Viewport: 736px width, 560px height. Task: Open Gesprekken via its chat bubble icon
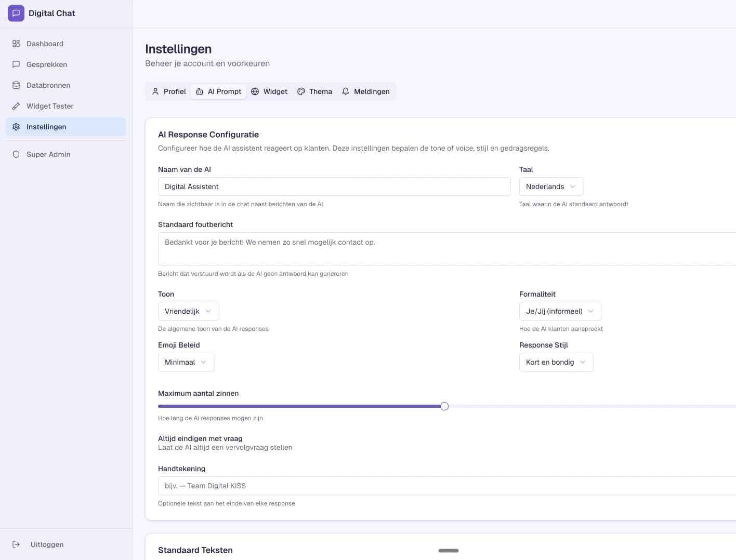[x=16, y=64]
